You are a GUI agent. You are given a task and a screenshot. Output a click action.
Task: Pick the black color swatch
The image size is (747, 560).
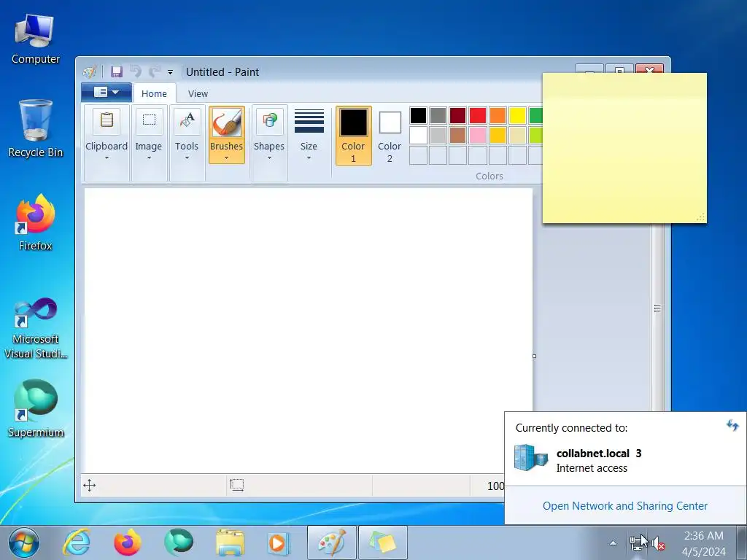pos(418,115)
